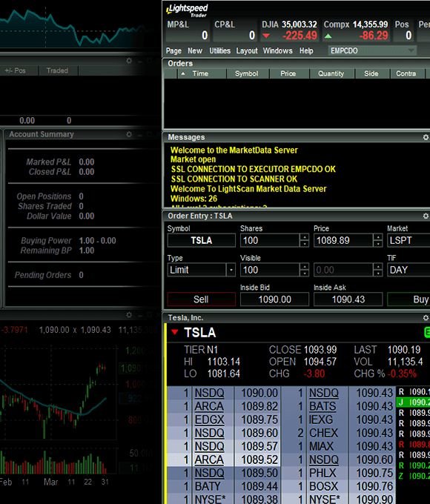Viewport: 430px width, 504px height.
Task: Click the Shares quantity stepper arrows
Action: (304, 240)
